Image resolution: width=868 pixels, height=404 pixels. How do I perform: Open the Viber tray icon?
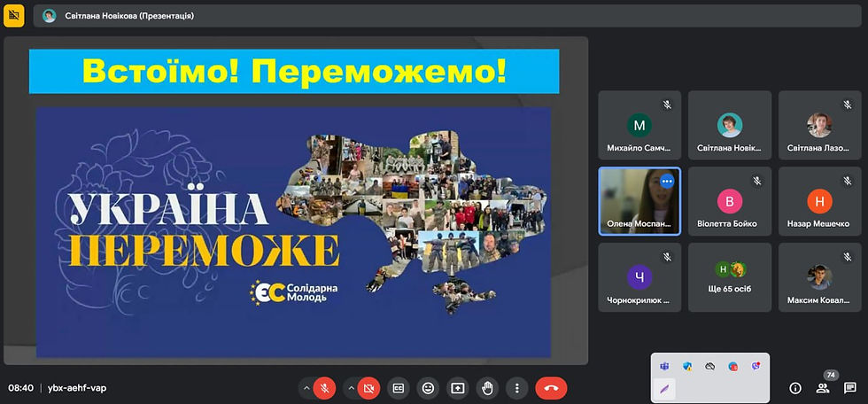pos(756,367)
